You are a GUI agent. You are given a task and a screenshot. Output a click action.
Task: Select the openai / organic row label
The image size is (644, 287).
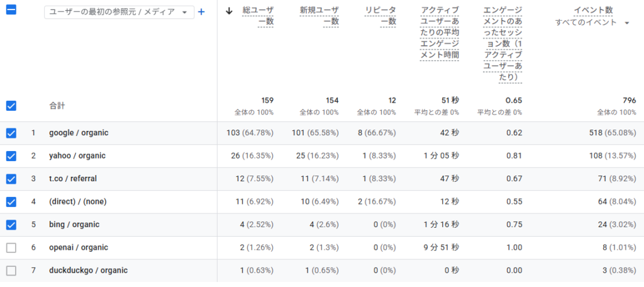pos(79,247)
